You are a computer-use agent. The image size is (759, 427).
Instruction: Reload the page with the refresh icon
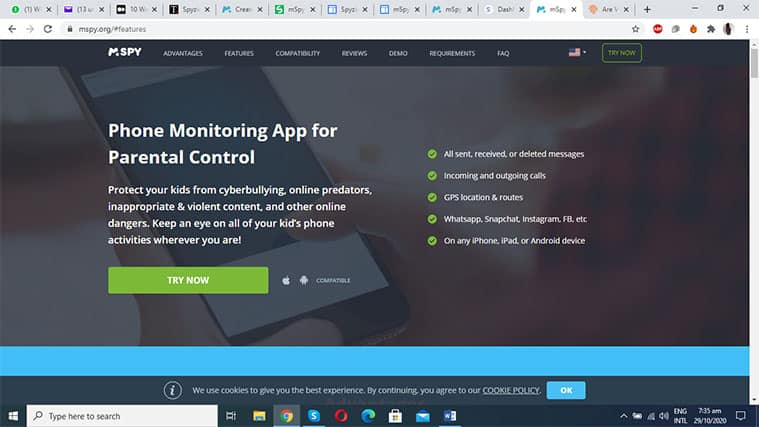pyautogui.click(x=47, y=29)
